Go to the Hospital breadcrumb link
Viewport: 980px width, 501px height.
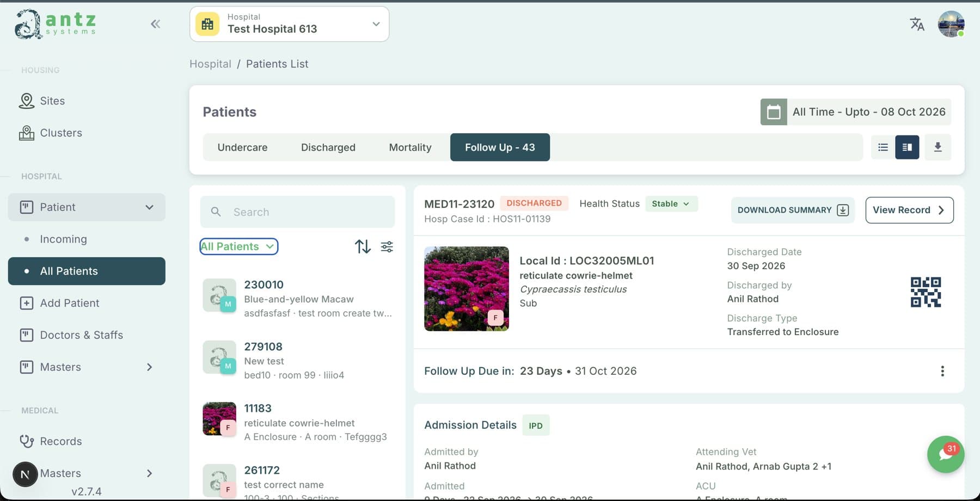pos(210,64)
